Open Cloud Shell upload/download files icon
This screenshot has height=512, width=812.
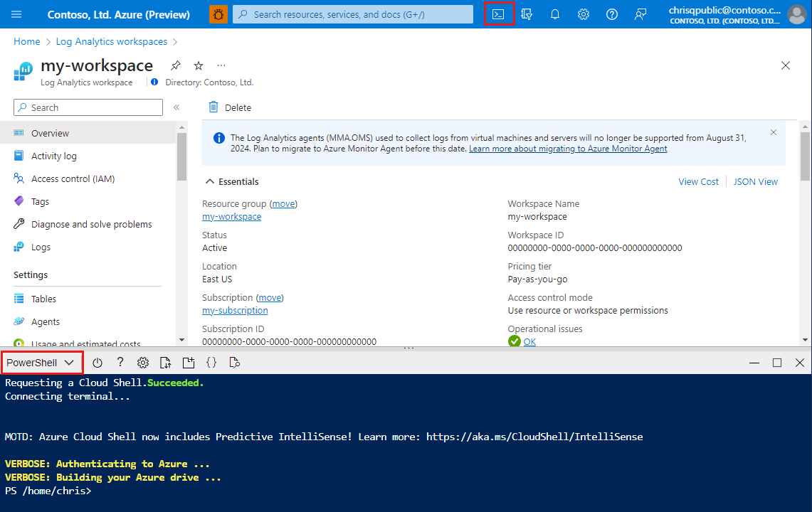[x=165, y=363]
